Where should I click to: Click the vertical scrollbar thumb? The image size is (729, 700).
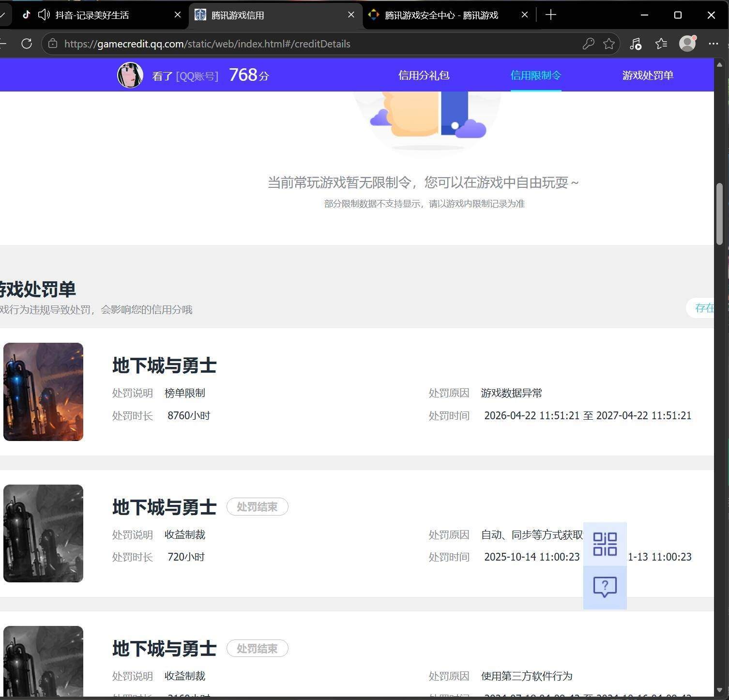[x=720, y=214]
